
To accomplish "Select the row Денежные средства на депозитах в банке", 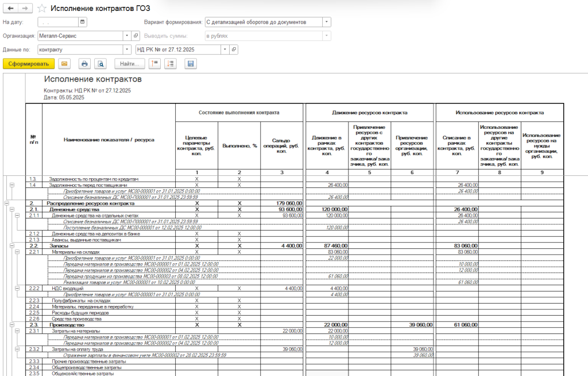I will click(96, 233).
